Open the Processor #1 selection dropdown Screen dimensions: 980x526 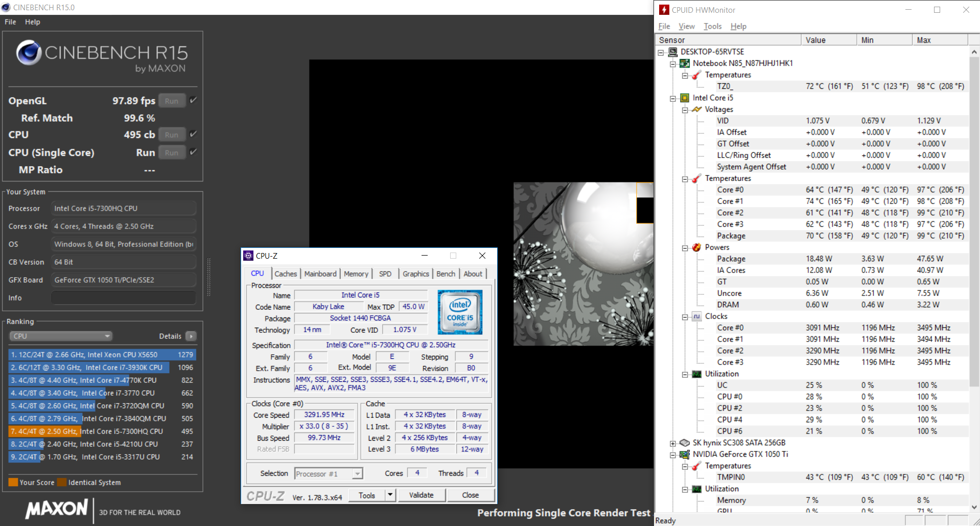(329, 474)
